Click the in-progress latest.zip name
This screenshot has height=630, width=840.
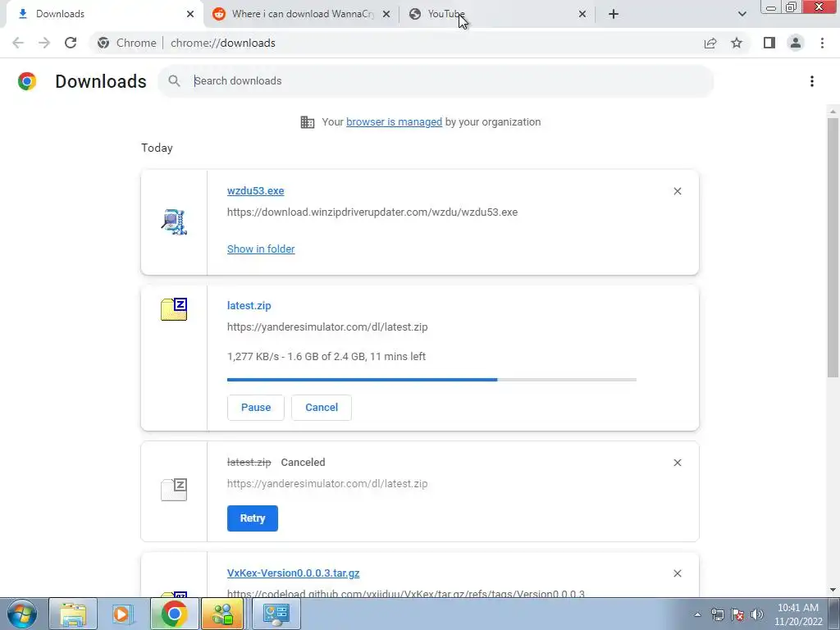[249, 305]
